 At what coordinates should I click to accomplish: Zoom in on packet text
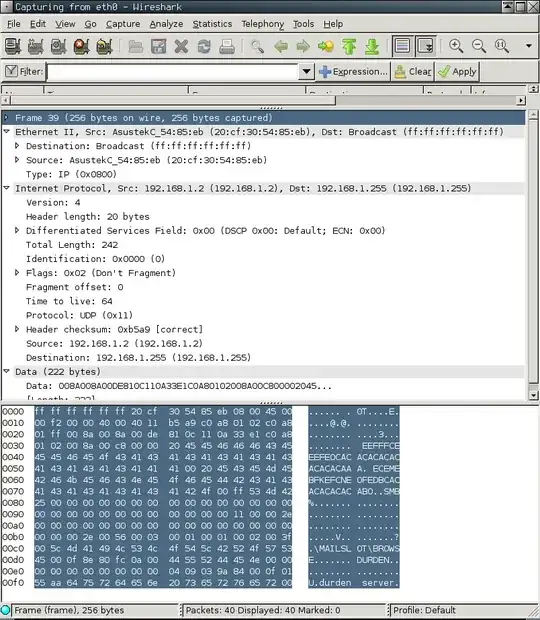click(456, 46)
